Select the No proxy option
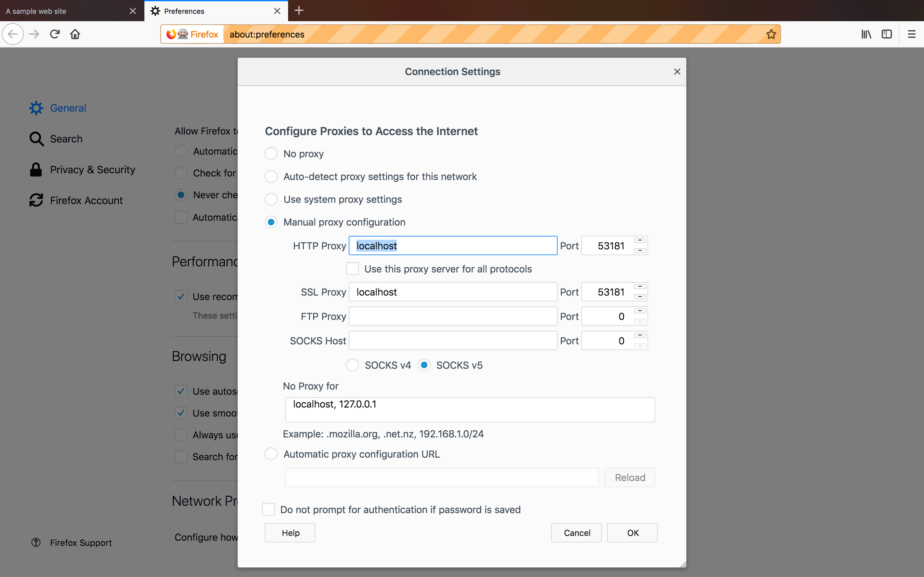Image resolution: width=924 pixels, height=577 pixels. coord(271,154)
